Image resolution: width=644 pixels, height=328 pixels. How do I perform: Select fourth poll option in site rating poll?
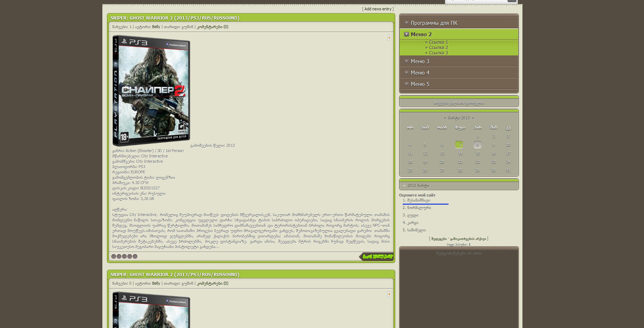[413, 223]
